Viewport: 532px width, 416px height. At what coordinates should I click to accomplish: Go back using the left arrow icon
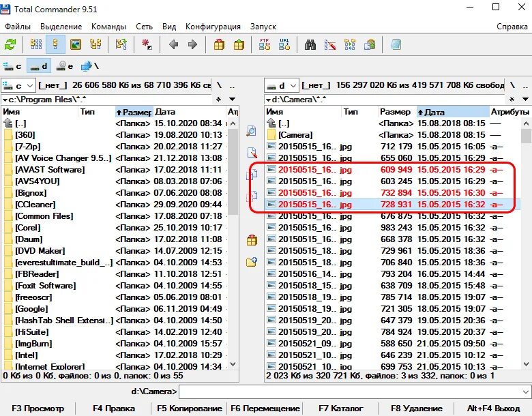click(x=173, y=44)
